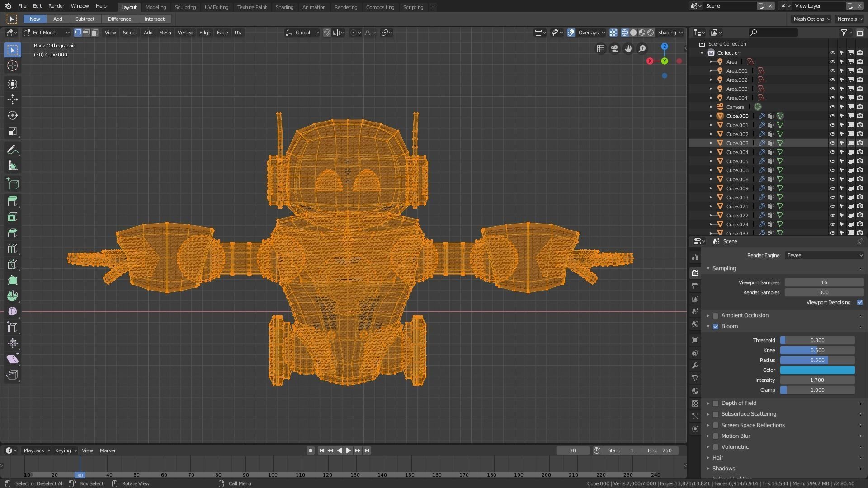The height and width of the screenshot is (488, 868).
Task: Enable Screen Space Reflections checkbox
Action: (716, 425)
